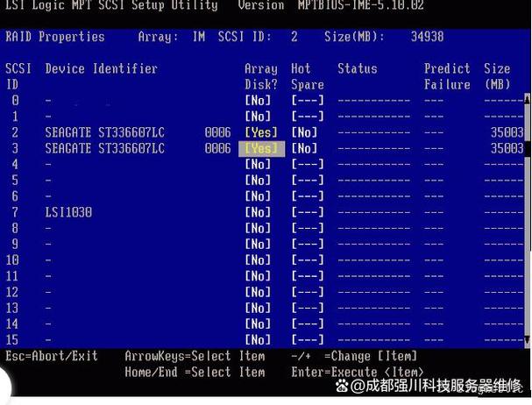Change Hot Spare [No] for ID 2

pyautogui.click(x=304, y=132)
